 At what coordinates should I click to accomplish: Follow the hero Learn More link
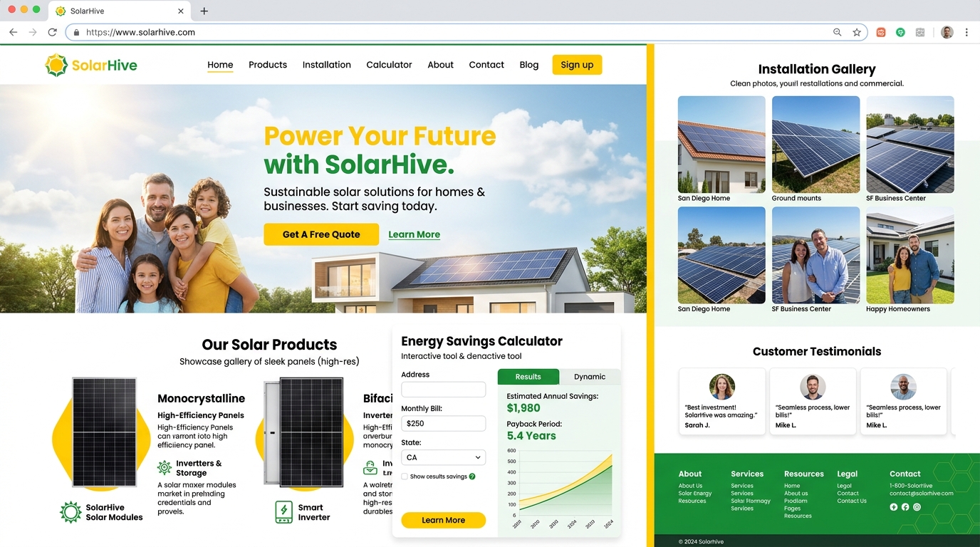pyautogui.click(x=414, y=234)
